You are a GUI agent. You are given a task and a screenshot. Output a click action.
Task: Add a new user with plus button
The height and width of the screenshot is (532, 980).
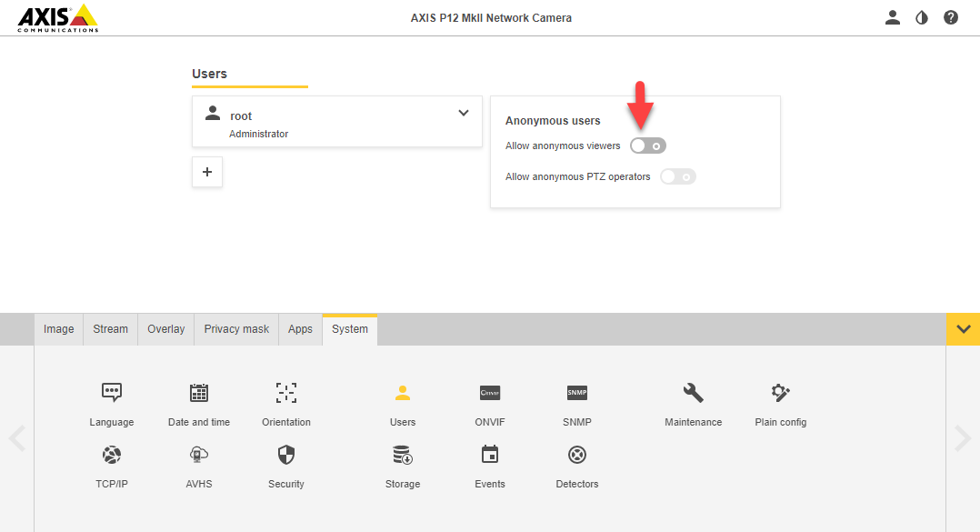(x=207, y=172)
